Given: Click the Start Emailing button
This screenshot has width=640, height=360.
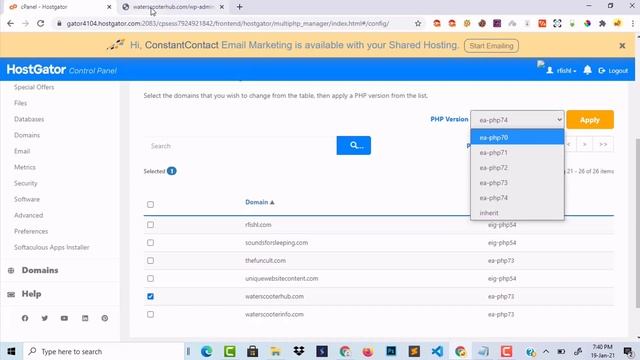Looking at the screenshot, I should pos(491,46).
